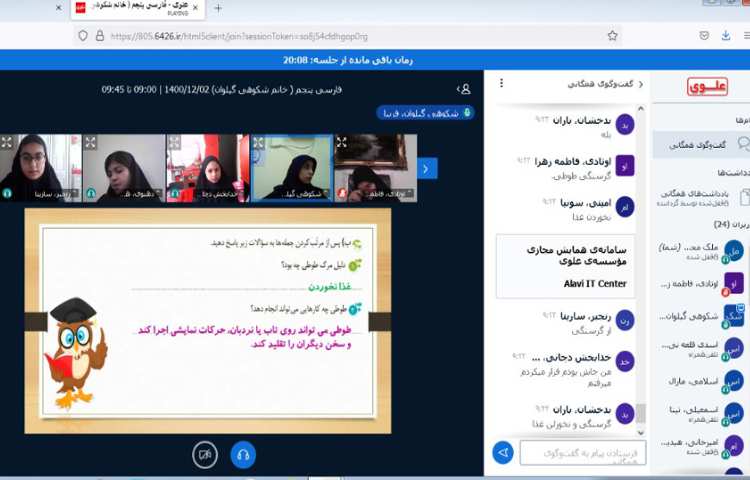Fullscreen the خدابخش webcam with the red room
The height and width of the screenshot is (480, 750).
coord(174,142)
